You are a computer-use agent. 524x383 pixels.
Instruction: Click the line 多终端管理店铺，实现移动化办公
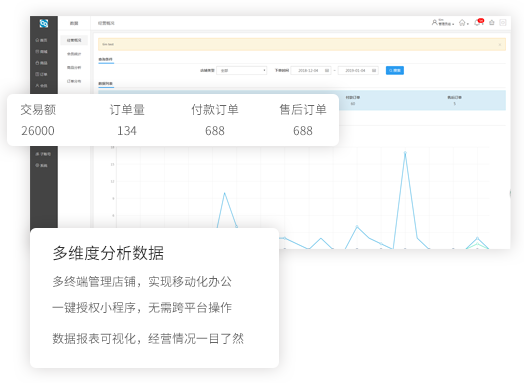[x=142, y=281]
